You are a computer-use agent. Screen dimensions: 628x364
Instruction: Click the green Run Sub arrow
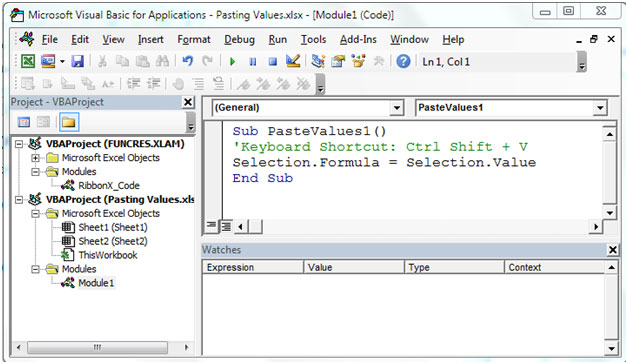pos(232,62)
